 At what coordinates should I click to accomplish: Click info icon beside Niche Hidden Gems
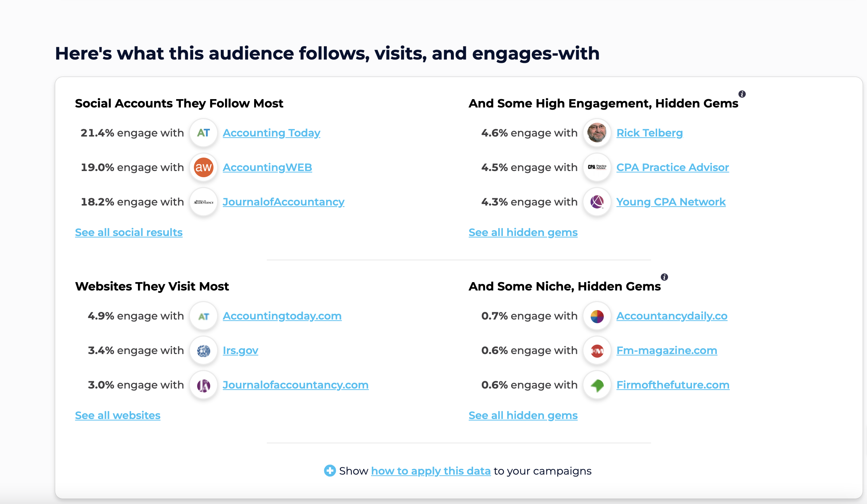(664, 277)
